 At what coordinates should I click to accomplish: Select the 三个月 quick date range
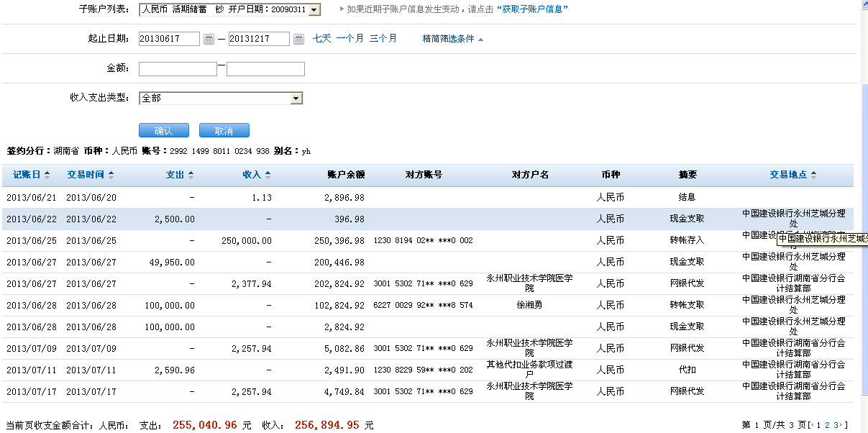[x=383, y=39]
